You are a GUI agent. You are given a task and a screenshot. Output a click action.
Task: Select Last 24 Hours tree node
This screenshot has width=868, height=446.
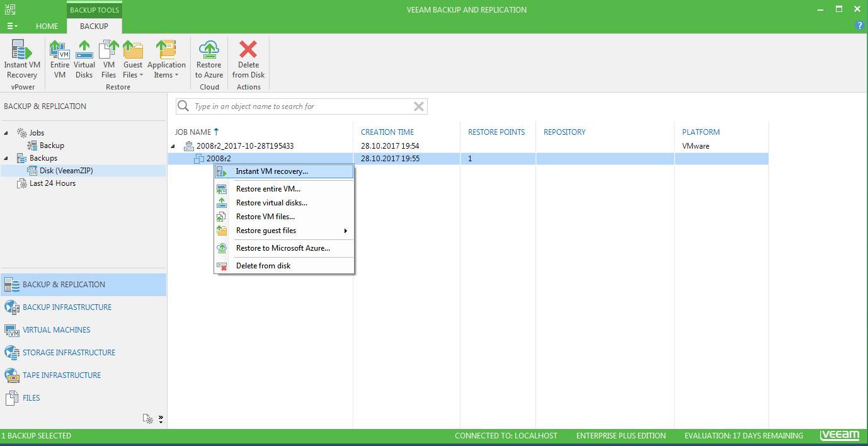coord(52,183)
